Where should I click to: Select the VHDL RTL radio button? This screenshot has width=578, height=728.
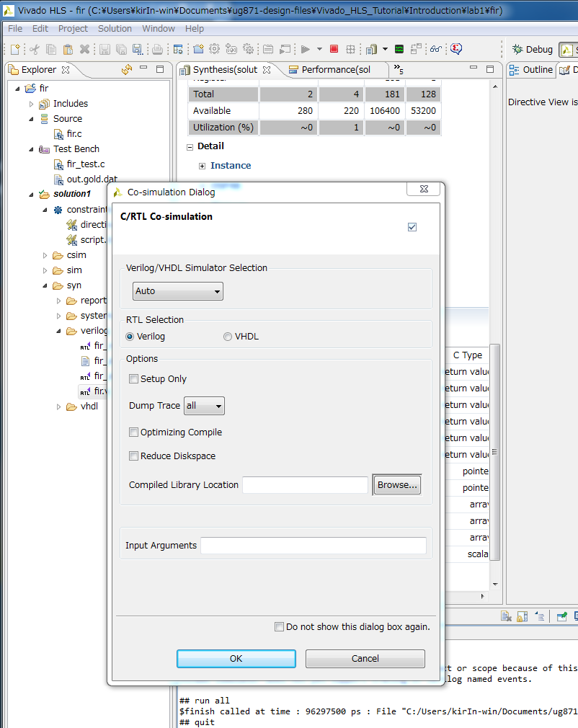(228, 337)
